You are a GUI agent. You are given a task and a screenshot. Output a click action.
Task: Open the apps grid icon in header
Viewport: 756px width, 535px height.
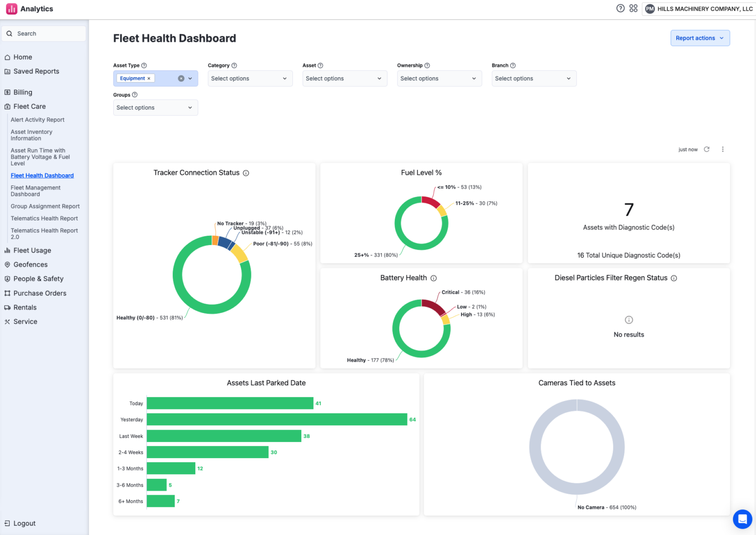633,8
